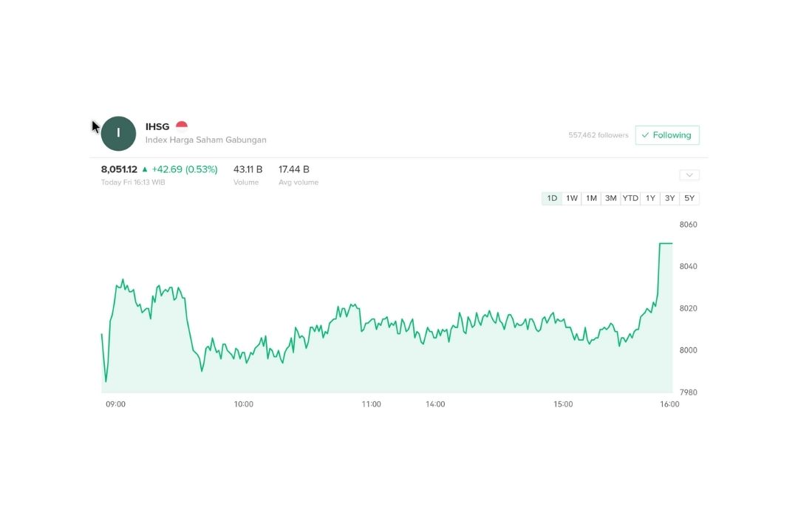Click the 15:00 time axis label
The width and height of the screenshot is (798, 532).
click(563, 404)
